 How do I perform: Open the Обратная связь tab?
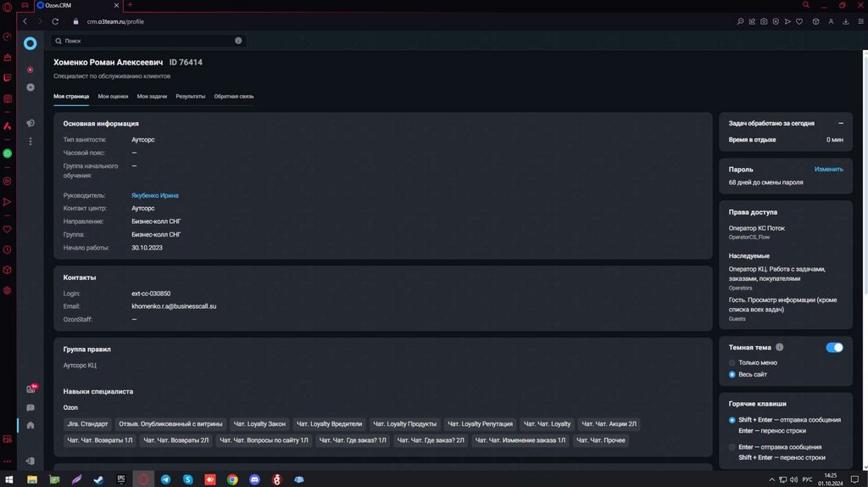click(234, 97)
